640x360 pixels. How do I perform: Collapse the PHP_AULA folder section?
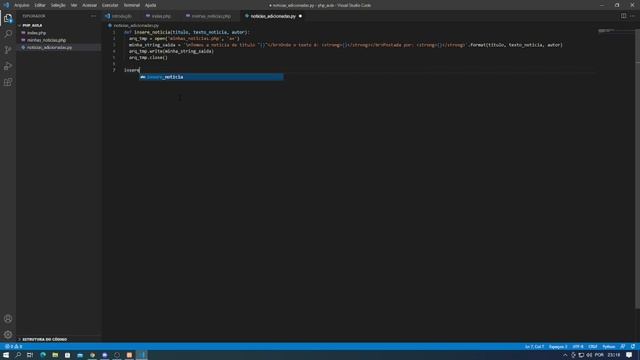(x=32, y=25)
